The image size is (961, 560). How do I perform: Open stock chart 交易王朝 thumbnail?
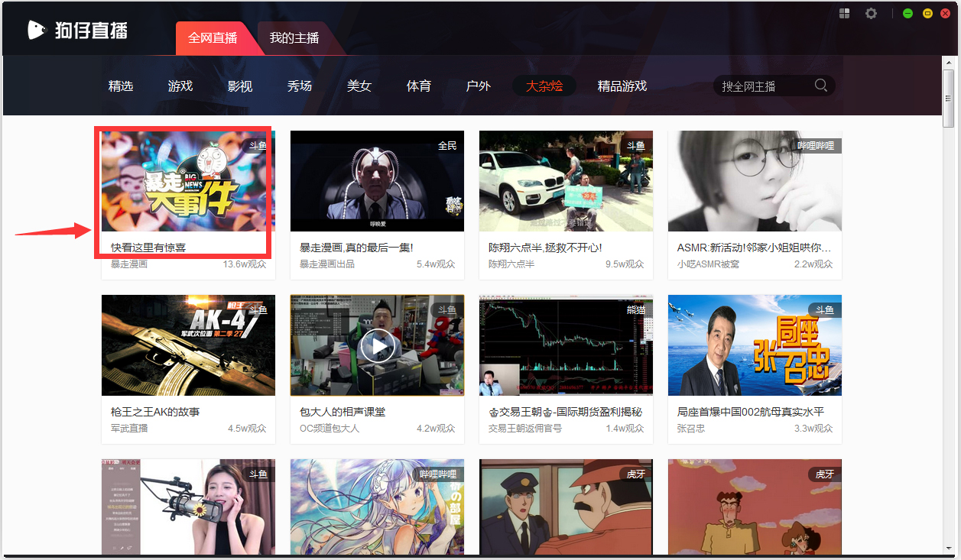pos(566,345)
